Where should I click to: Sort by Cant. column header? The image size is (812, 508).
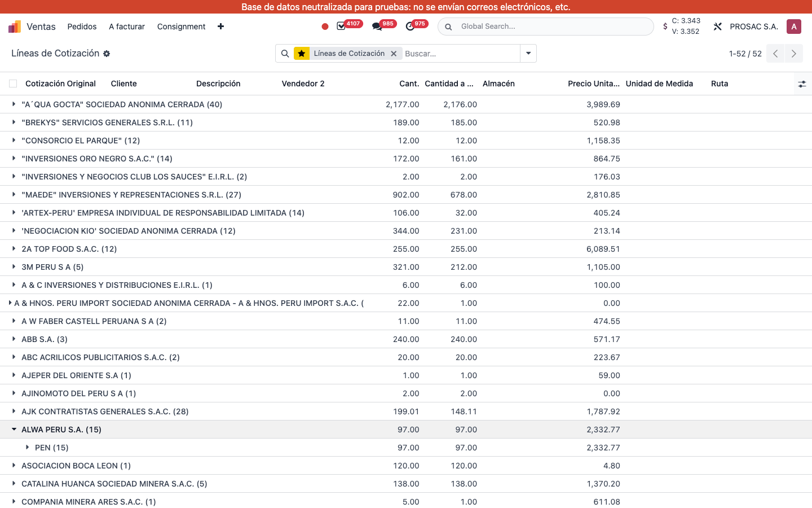pyautogui.click(x=409, y=84)
